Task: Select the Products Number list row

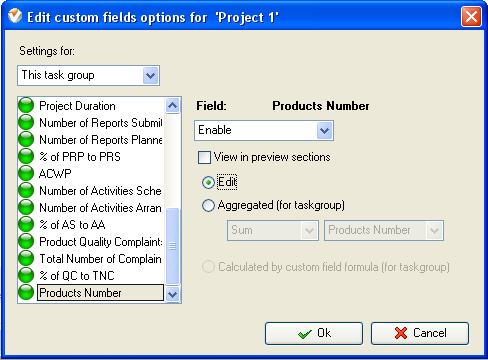Action: (100, 293)
